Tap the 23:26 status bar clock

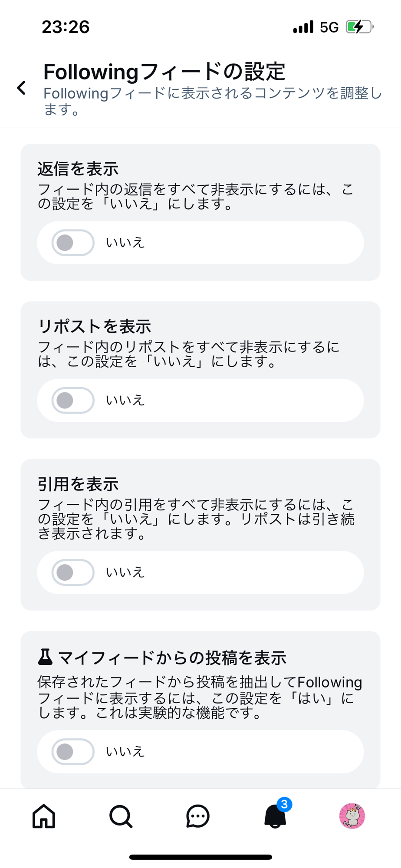tap(66, 27)
